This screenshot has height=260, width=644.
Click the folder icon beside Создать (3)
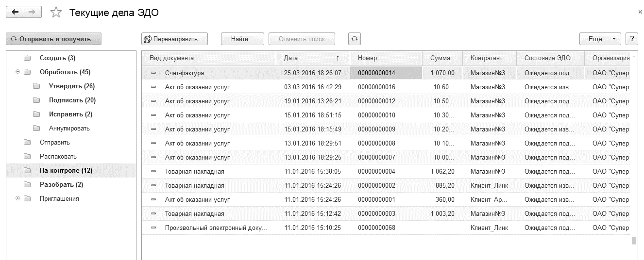tap(27, 58)
